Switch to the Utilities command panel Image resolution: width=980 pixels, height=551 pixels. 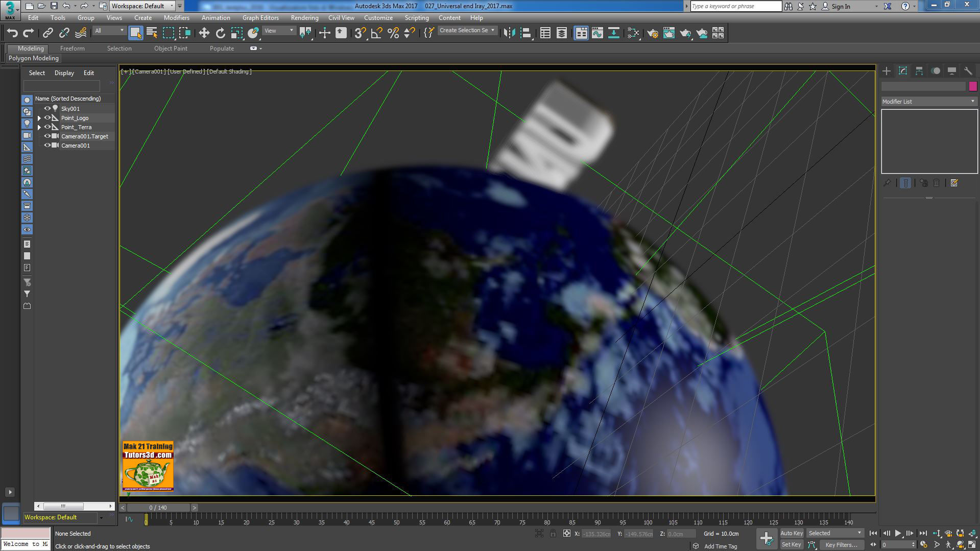coord(968,71)
